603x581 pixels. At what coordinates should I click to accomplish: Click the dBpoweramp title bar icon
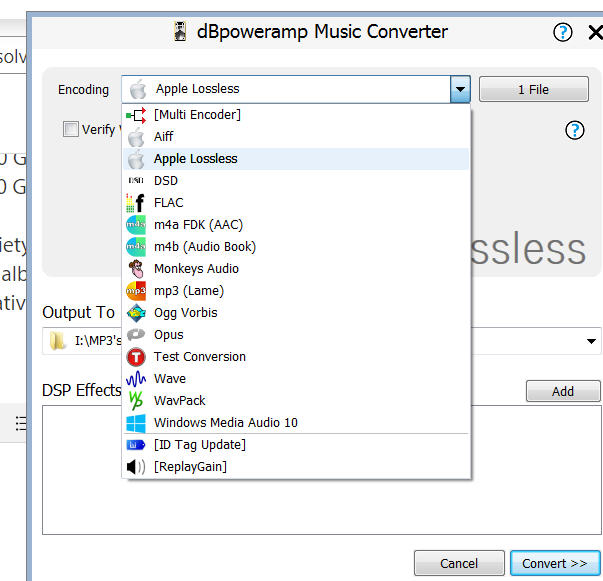coord(180,32)
